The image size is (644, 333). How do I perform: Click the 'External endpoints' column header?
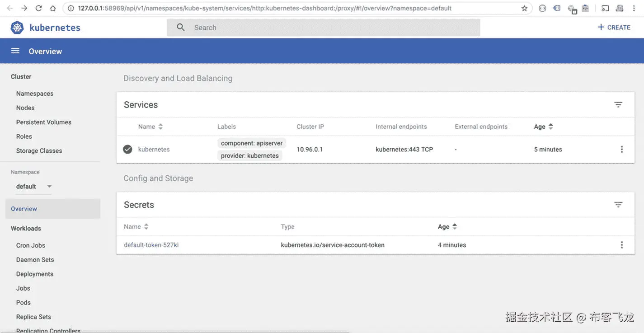(481, 127)
